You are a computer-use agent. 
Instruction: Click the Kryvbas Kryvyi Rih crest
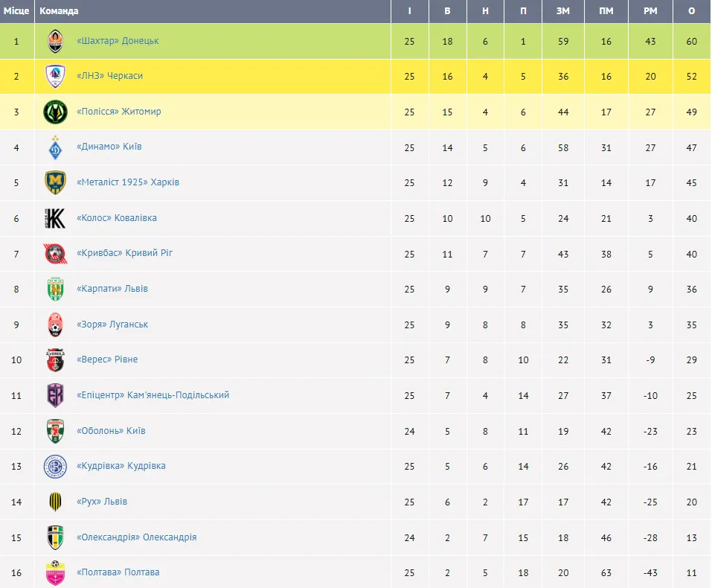click(55, 254)
